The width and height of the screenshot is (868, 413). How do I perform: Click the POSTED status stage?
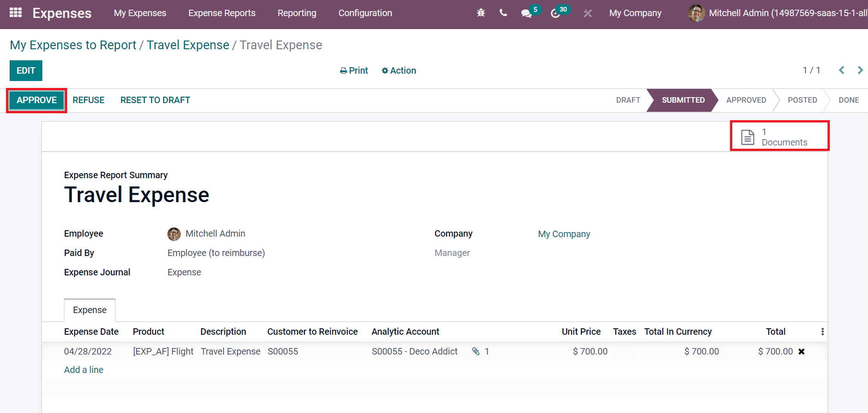pos(802,100)
